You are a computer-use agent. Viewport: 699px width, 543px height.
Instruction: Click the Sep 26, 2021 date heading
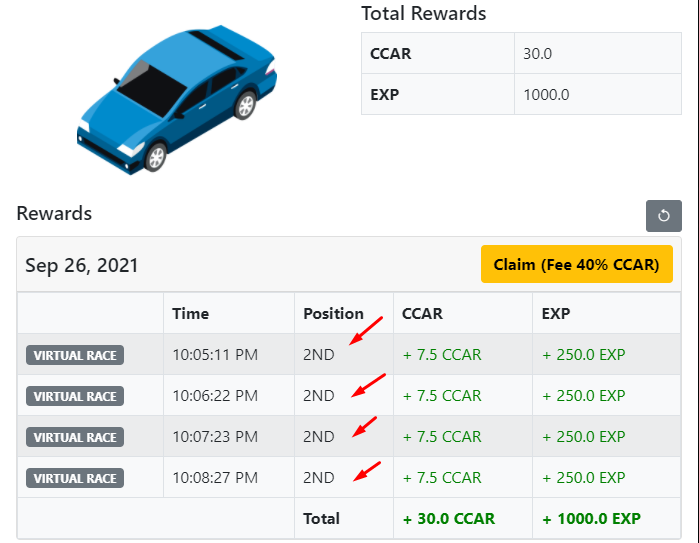click(82, 265)
